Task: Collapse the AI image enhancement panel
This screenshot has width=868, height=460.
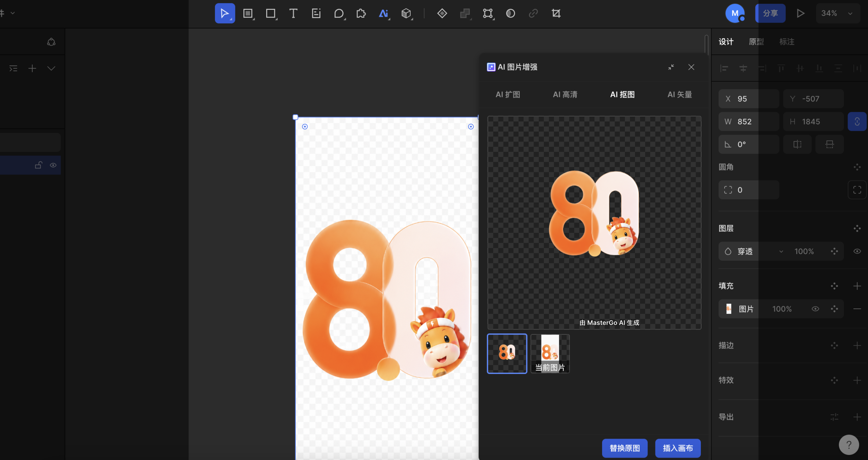Action: 671,67
